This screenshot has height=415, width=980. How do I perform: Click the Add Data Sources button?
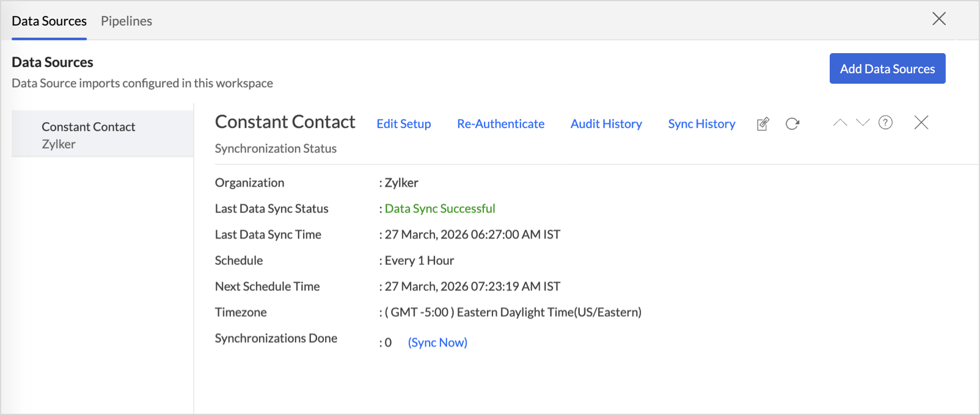point(887,69)
